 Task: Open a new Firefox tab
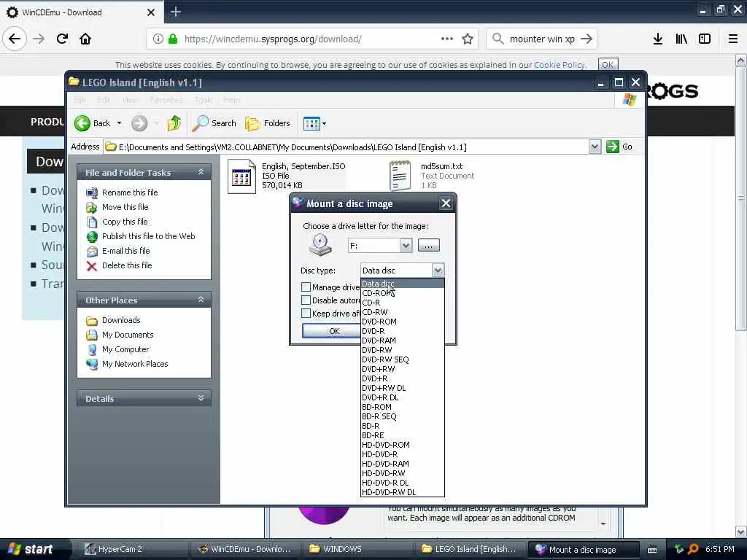point(175,12)
